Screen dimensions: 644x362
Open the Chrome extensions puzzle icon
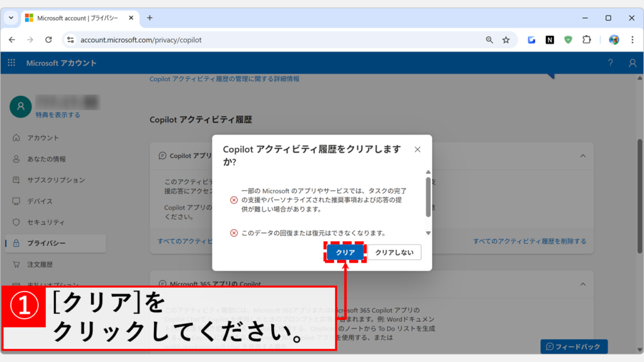coord(586,40)
